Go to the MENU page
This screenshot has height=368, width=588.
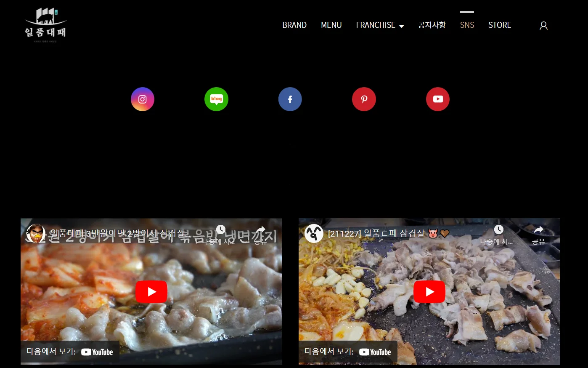[331, 25]
